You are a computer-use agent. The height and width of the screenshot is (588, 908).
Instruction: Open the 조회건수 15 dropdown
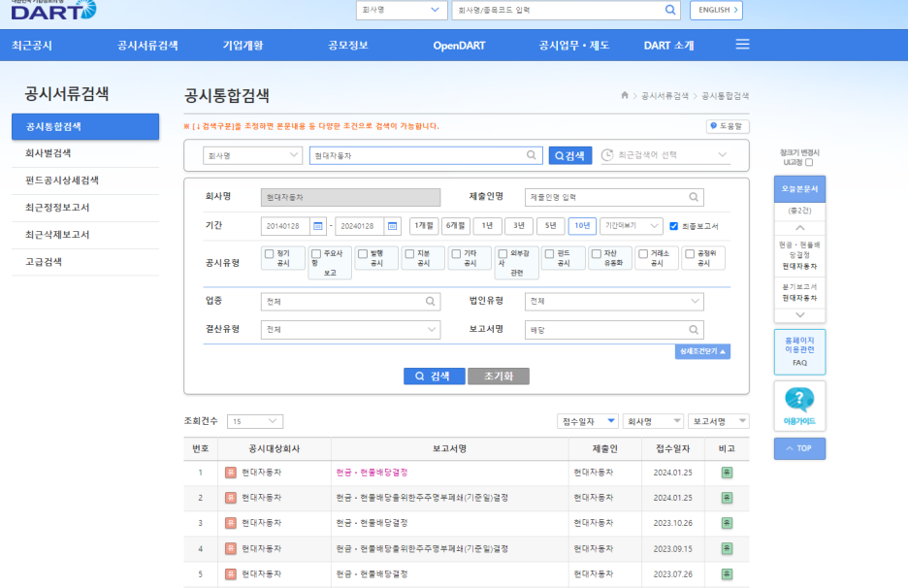tap(255, 421)
